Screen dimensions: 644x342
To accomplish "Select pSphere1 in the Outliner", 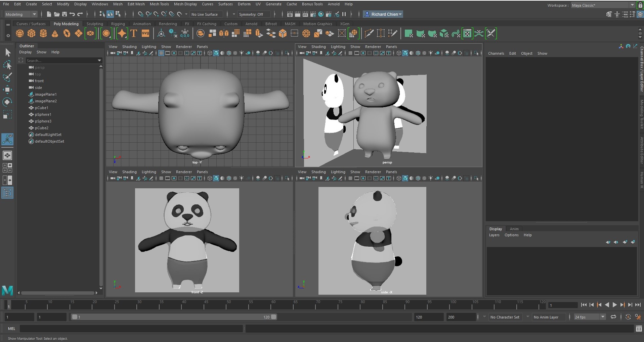I will click(43, 114).
